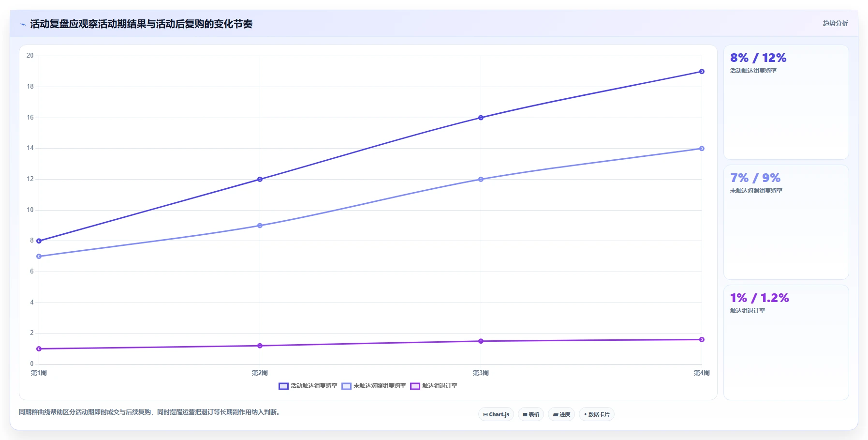
Task: Open the 1% / 1.2% KPI card
Action: coord(786,342)
